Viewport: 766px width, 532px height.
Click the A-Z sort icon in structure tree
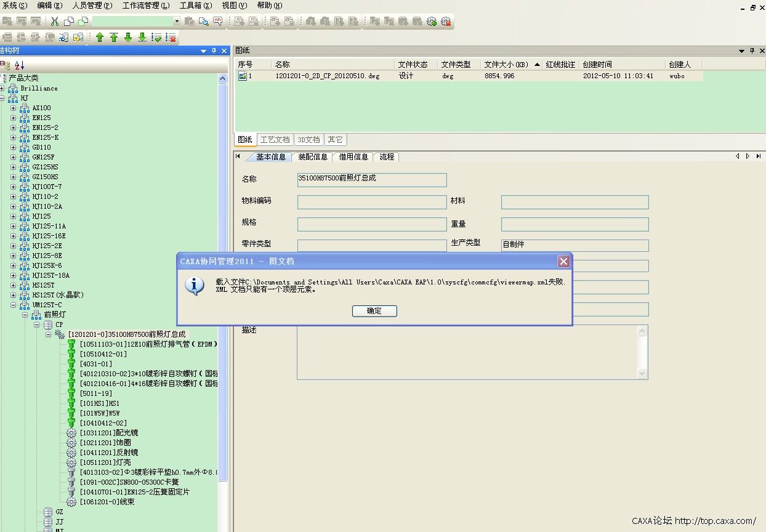click(x=19, y=65)
